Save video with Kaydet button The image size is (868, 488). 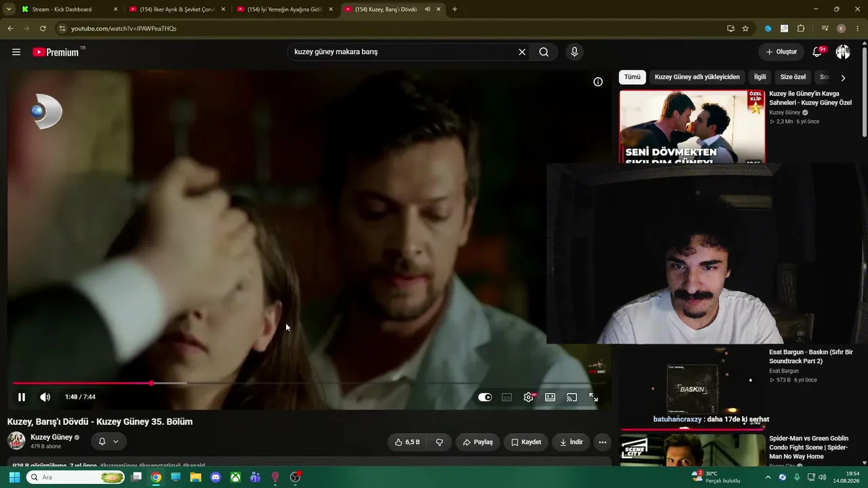(526, 443)
